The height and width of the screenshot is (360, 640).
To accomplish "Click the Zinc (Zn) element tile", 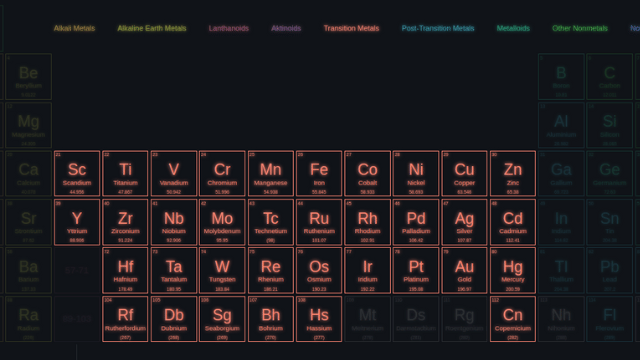I will point(513,173).
